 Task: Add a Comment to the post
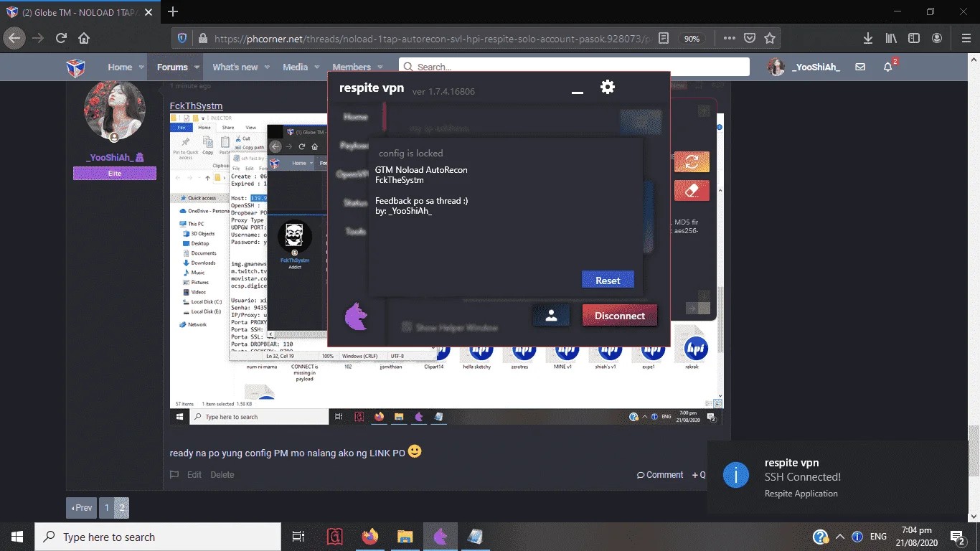(660, 474)
